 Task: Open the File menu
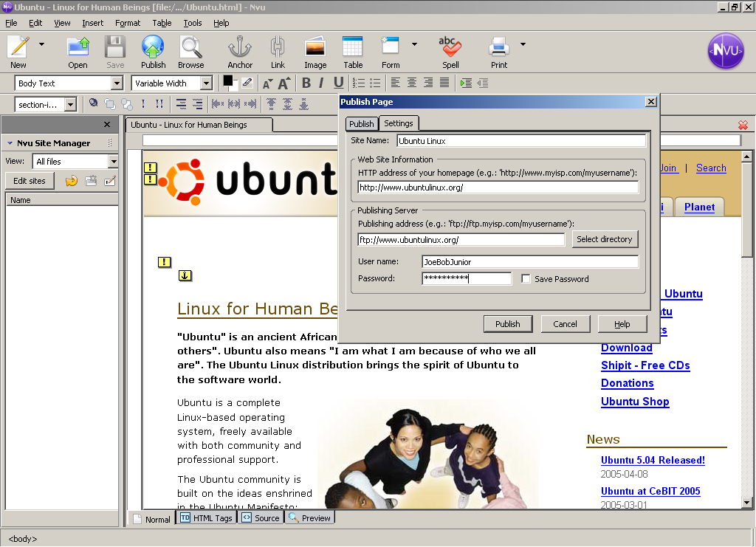click(11, 23)
